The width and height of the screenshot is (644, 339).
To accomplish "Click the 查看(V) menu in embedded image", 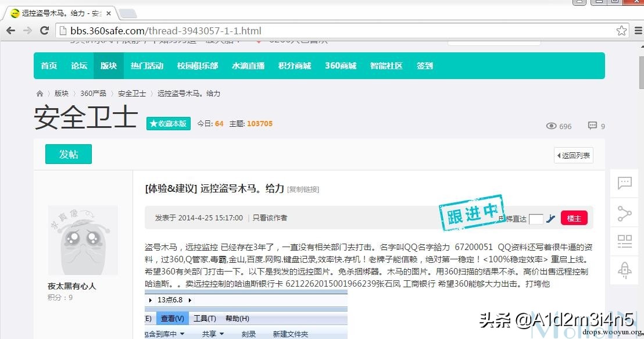I will coord(172,319).
